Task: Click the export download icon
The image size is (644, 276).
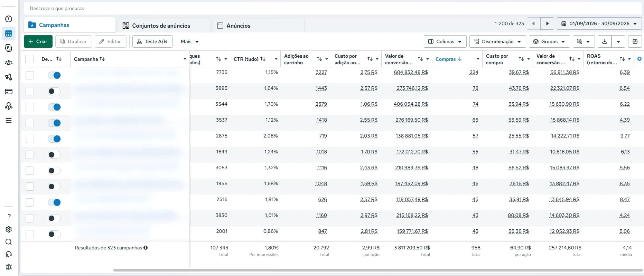Action: pyautogui.click(x=605, y=41)
